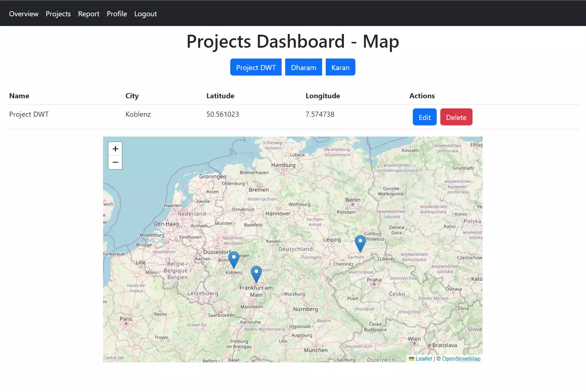Navigate to the Profile page
The width and height of the screenshot is (586, 392).
pos(117,14)
